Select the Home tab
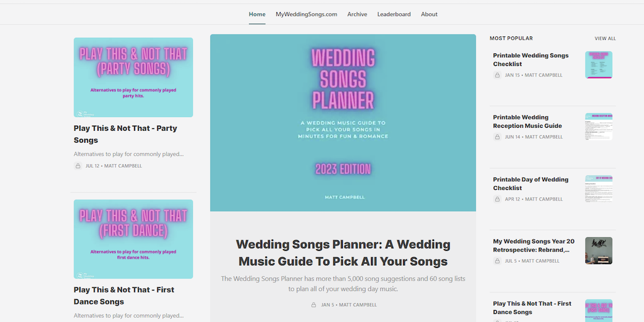 click(x=257, y=14)
